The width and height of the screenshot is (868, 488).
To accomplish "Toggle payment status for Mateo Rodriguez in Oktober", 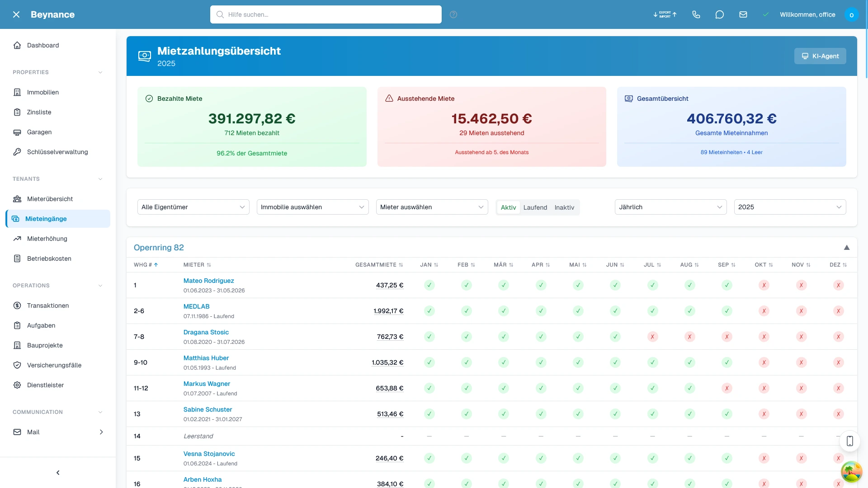I will (764, 285).
